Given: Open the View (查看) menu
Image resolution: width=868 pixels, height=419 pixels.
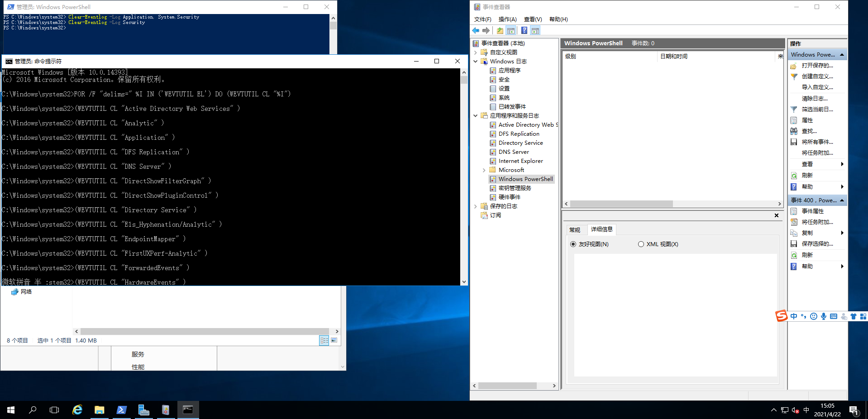Looking at the screenshot, I should click(533, 19).
